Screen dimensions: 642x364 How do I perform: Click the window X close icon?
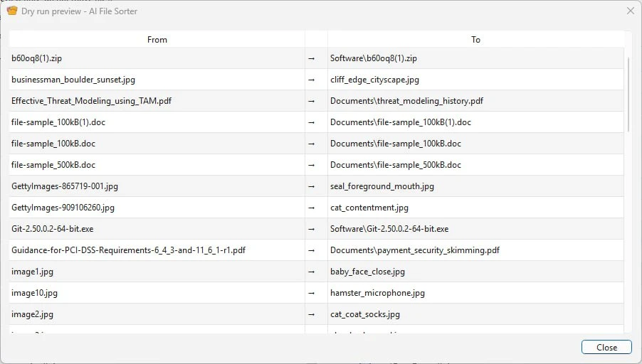(631, 11)
